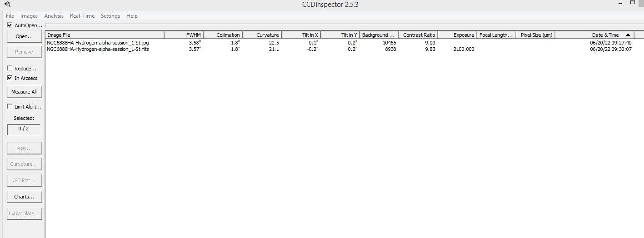
Task: Enable the Reduce checkbox
Action: click(10, 69)
